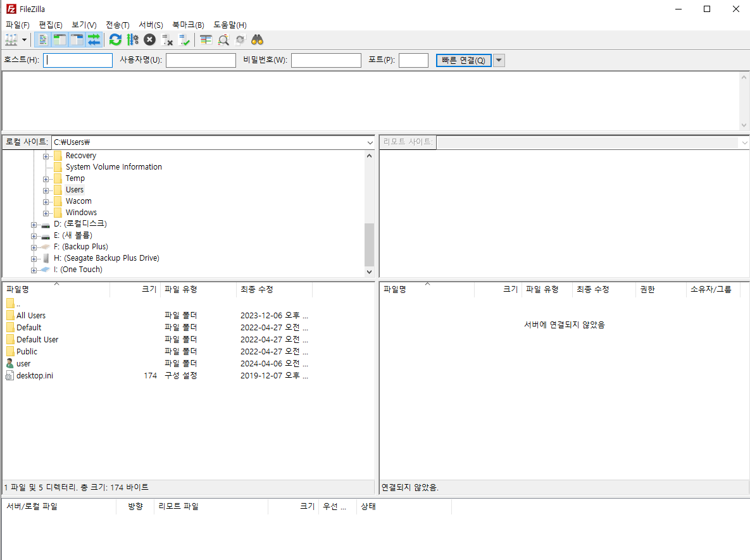Click the 상태 queue column header

point(404,506)
